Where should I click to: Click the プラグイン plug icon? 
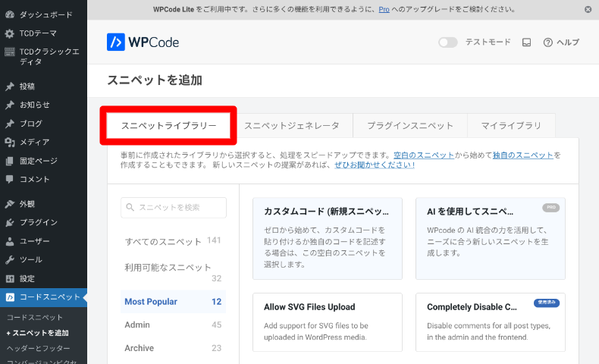pyautogui.click(x=10, y=223)
